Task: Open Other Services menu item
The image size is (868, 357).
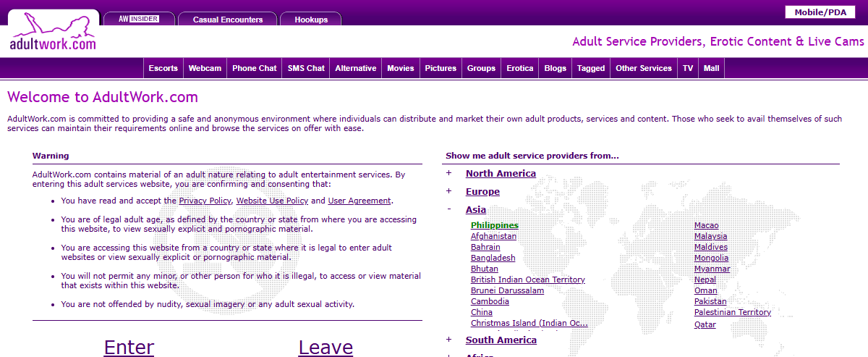Action: pyautogui.click(x=644, y=68)
